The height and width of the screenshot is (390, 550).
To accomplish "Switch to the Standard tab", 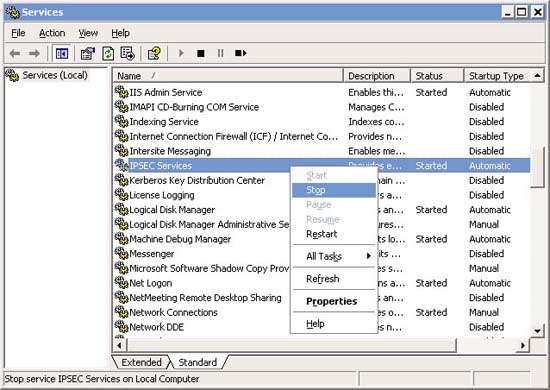I will click(x=197, y=362).
